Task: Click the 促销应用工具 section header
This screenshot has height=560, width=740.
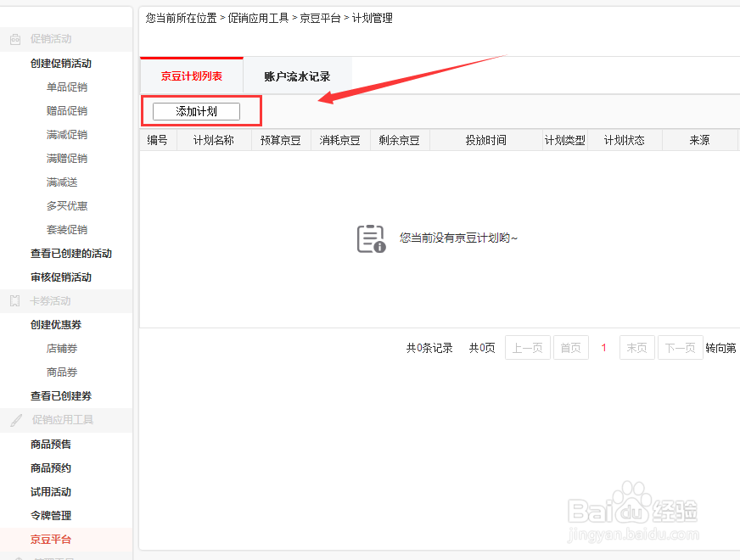Action: click(x=66, y=420)
